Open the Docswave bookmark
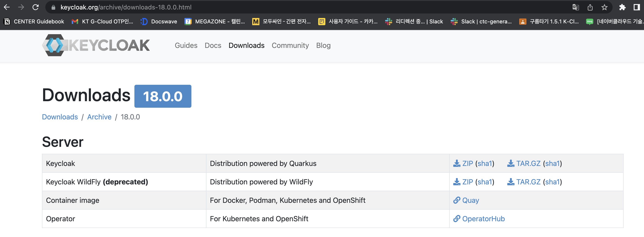 [158, 22]
